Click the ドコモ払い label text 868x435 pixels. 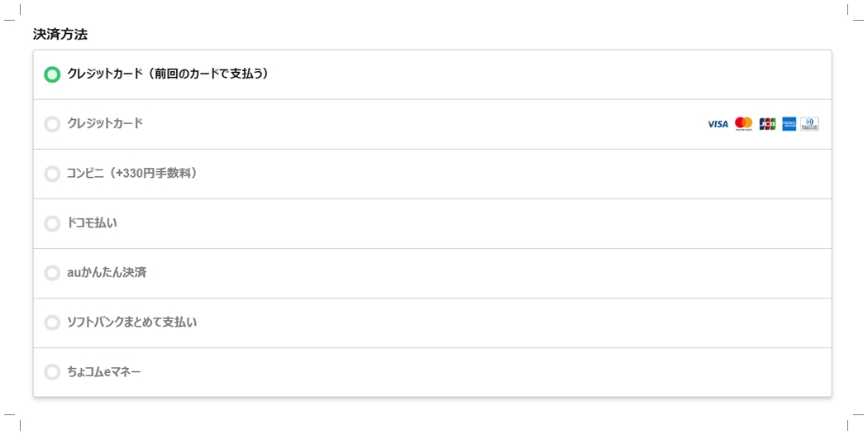pos(92,222)
